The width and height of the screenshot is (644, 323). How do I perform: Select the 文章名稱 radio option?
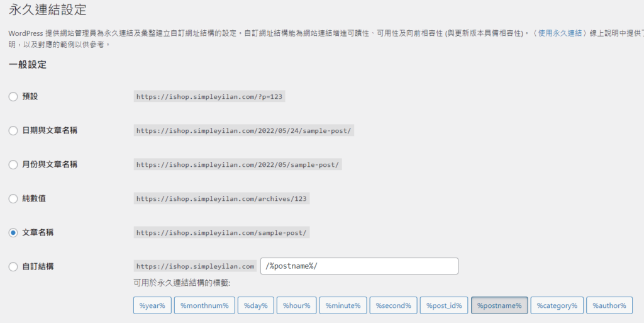(x=13, y=232)
